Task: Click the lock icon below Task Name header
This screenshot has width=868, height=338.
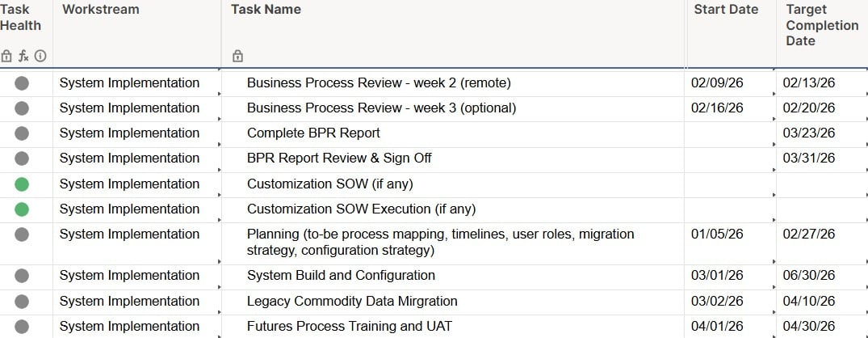Action: 237,57
